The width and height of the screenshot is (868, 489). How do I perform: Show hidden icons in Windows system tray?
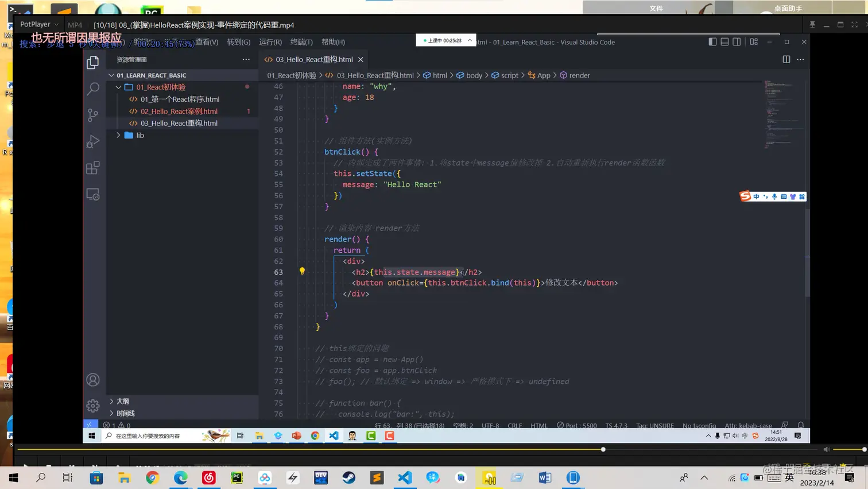pyautogui.click(x=704, y=478)
